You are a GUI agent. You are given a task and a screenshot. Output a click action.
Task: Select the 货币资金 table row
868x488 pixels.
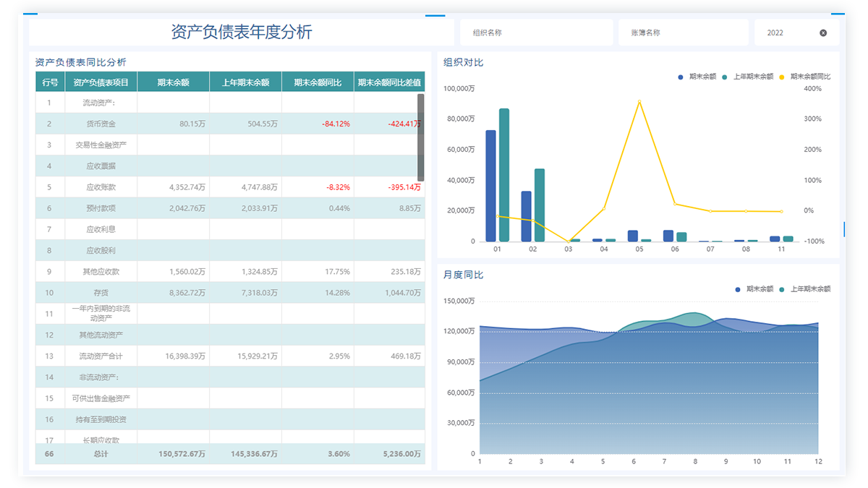point(101,124)
